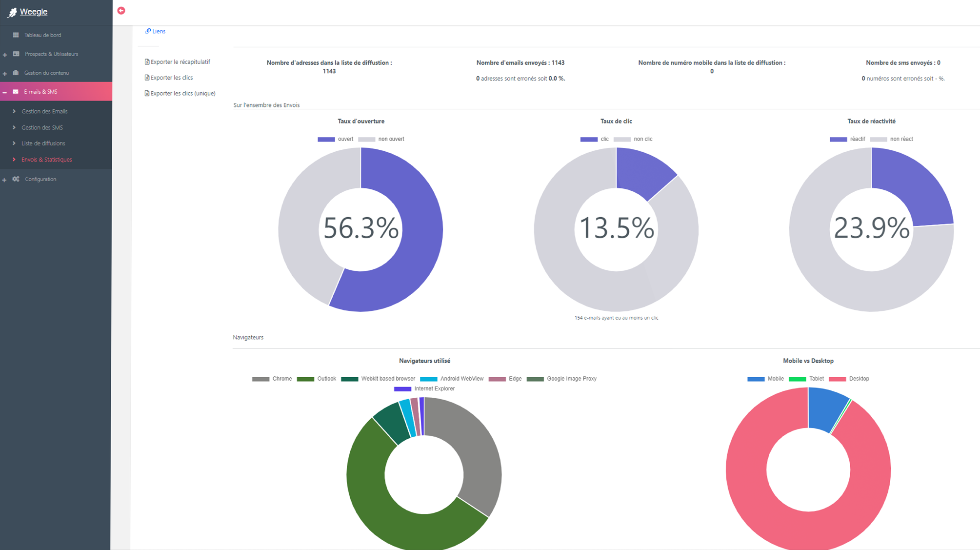Expand the Prospects & Utilisateurs plus sign
The width and height of the screenshot is (980, 550).
click(5, 55)
